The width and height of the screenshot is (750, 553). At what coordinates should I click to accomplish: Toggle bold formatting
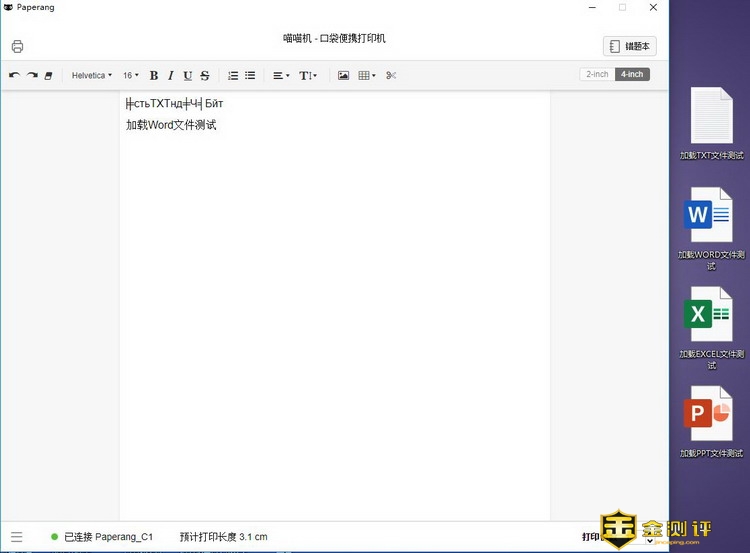click(x=154, y=75)
